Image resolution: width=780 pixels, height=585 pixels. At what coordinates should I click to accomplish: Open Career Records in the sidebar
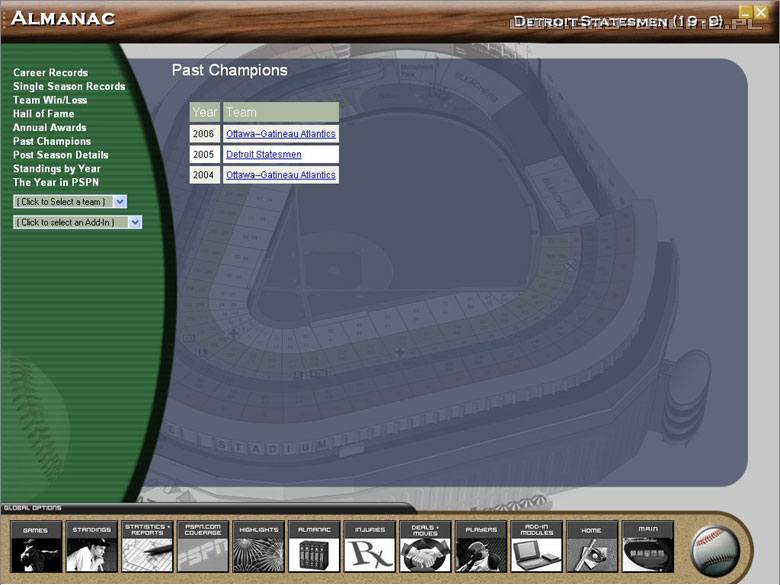[x=50, y=73]
